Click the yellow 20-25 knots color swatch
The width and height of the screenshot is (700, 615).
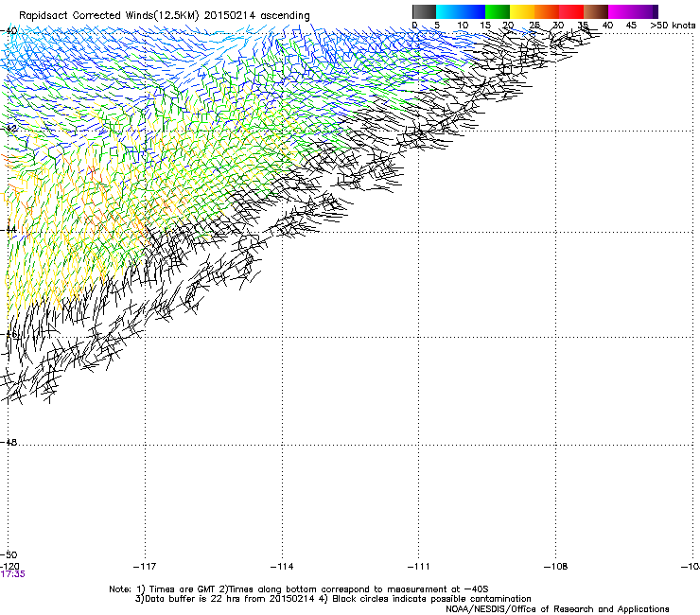pyautogui.click(x=522, y=11)
